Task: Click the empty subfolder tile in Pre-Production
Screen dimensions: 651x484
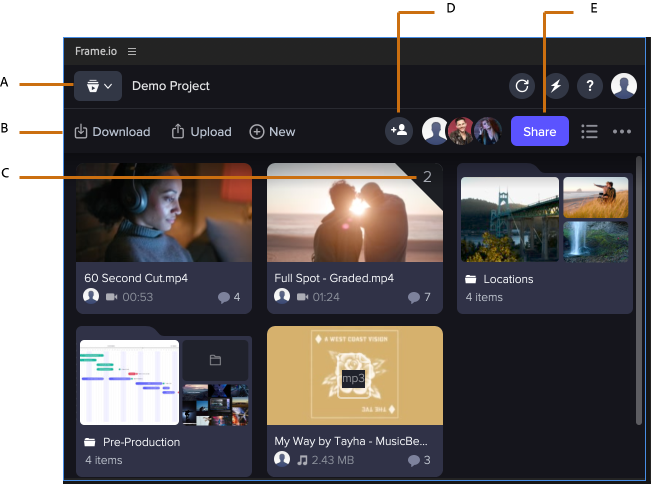Action: click(215, 360)
